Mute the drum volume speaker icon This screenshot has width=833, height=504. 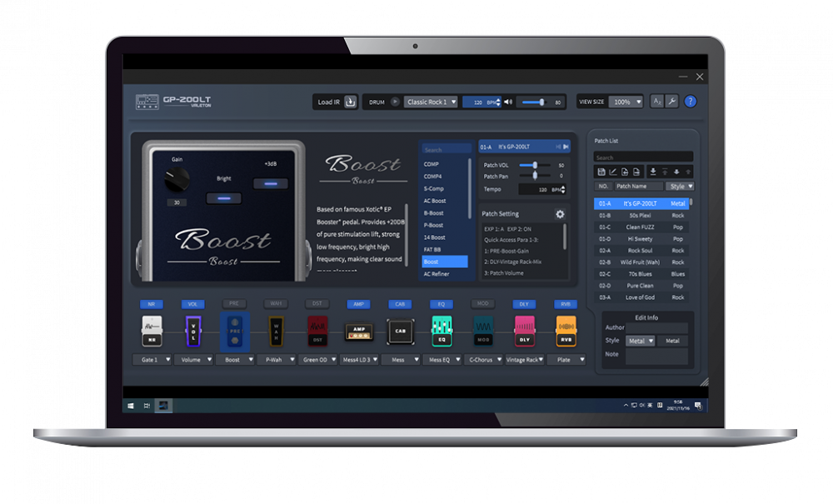point(508,102)
